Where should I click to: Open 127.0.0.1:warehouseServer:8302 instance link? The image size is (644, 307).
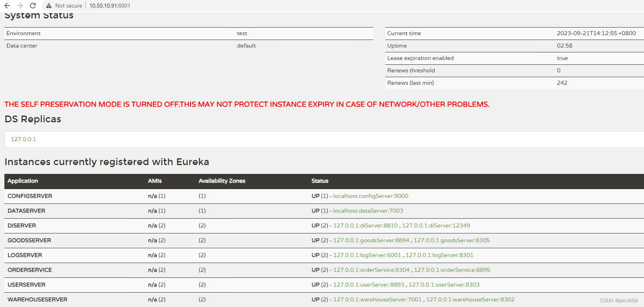click(470, 299)
